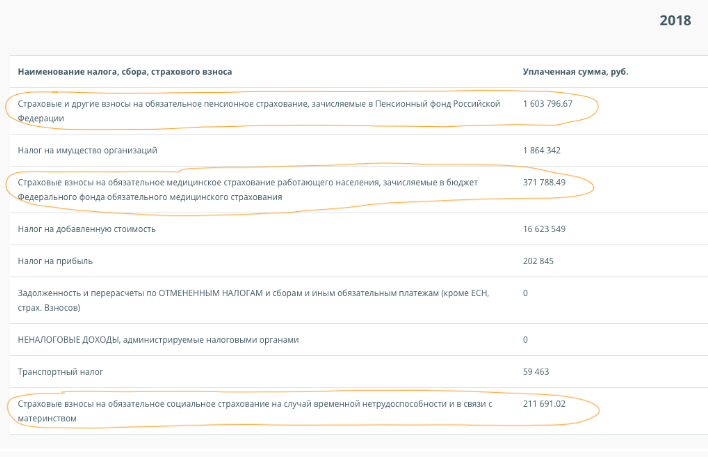Select 'Транспортный налог' row label
The height and width of the screenshot is (457, 708).
[60, 372]
